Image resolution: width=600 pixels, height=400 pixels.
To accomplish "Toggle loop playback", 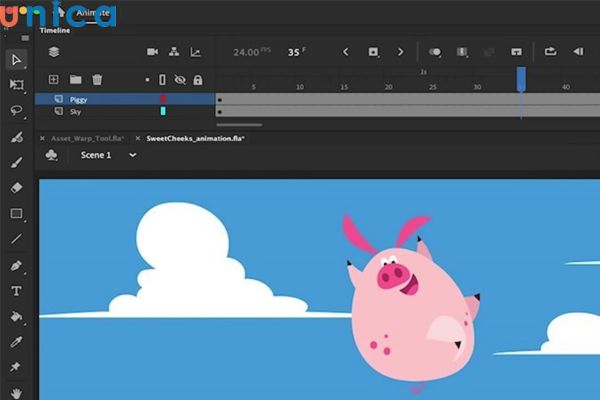I will pos(551,51).
